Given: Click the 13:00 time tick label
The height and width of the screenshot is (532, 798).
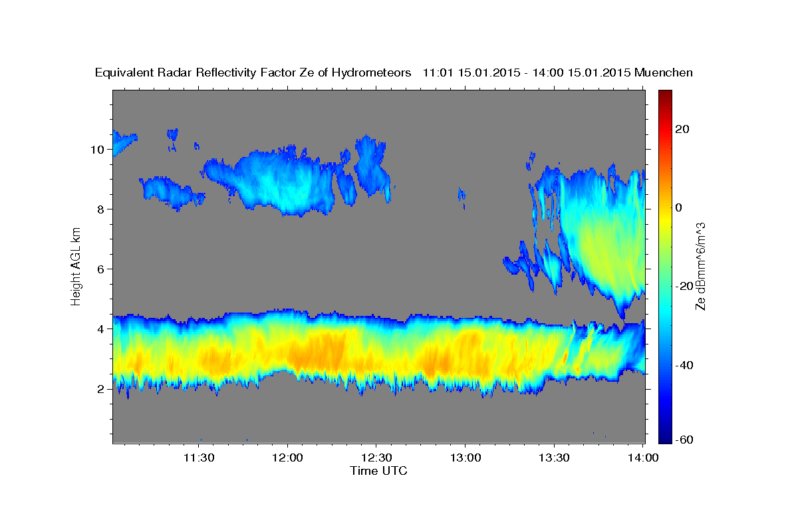Looking at the screenshot, I should (465, 458).
